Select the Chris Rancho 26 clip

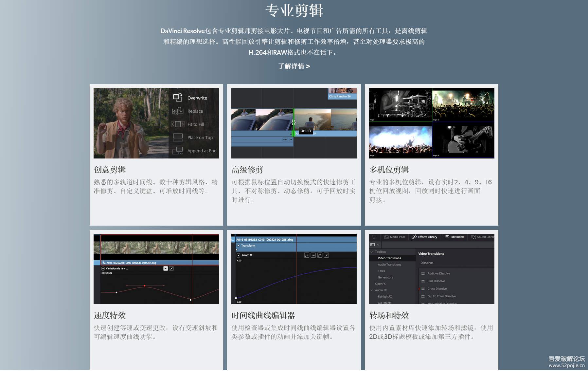342,94
